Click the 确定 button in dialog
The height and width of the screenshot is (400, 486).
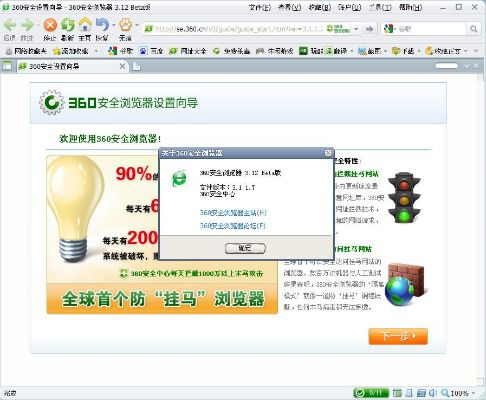click(x=245, y=248)
